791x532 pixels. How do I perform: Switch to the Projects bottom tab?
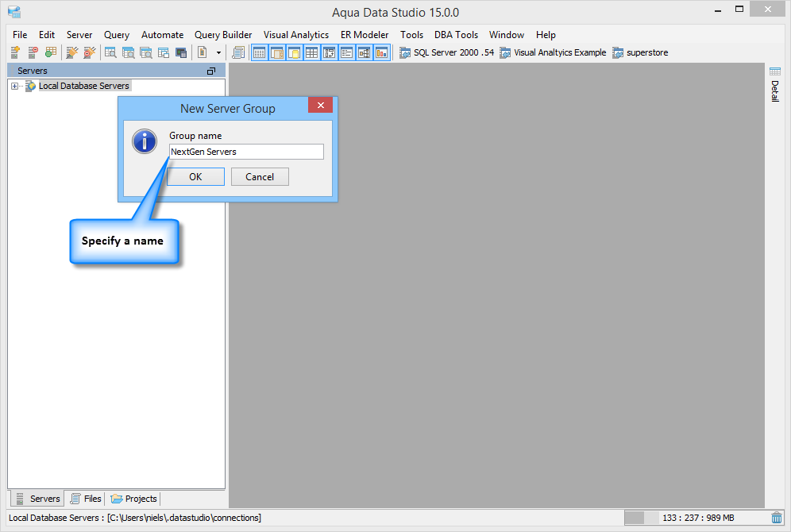(x=133, y=499)
